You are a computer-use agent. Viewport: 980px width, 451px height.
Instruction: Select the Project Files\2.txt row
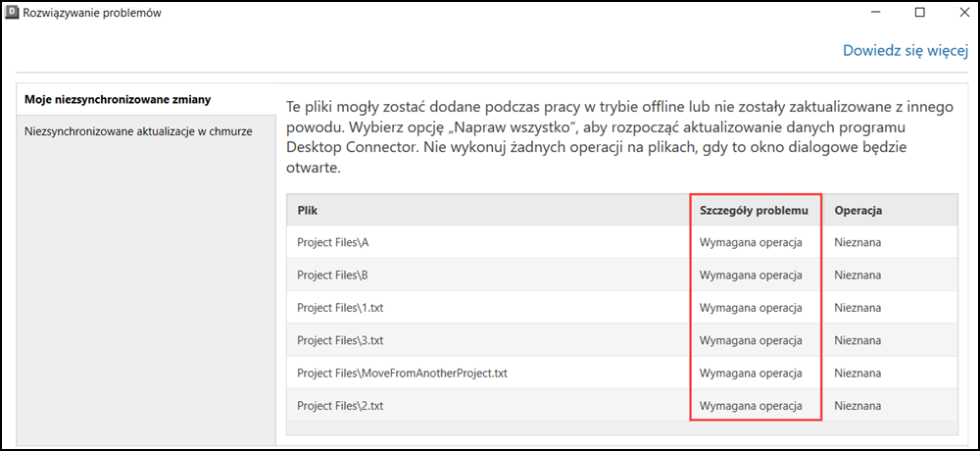pos(622,406)
